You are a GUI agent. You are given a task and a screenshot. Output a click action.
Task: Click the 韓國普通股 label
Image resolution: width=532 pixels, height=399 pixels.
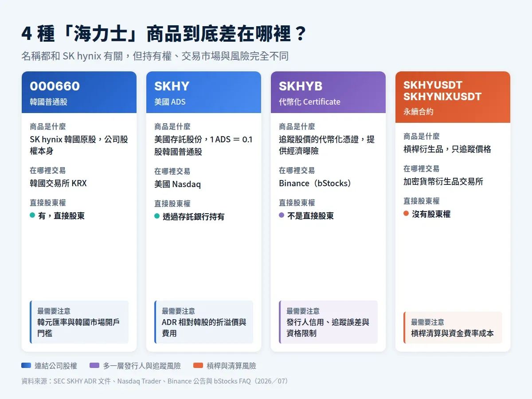tap(49, 102)
